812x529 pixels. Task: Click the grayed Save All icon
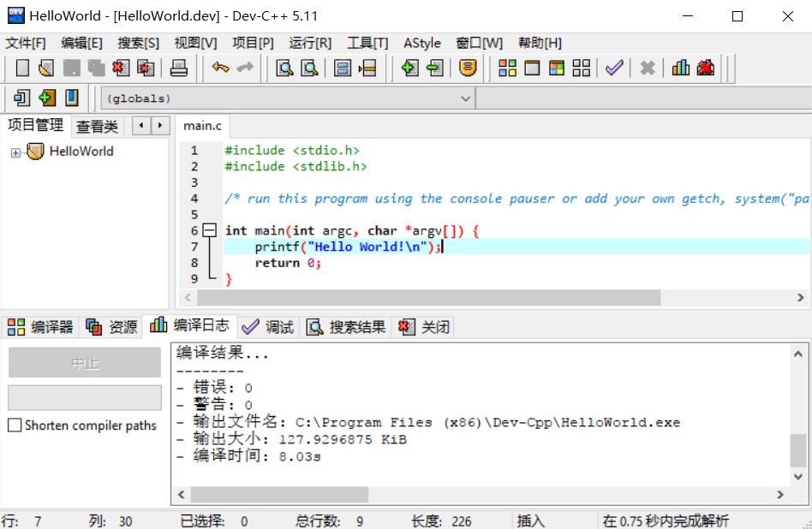(x=96, y=68)
